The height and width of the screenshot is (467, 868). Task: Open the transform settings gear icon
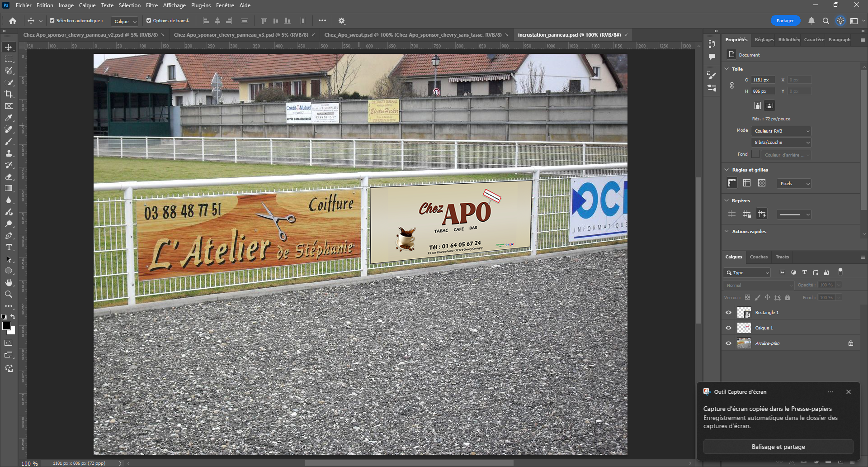(342, 21)
